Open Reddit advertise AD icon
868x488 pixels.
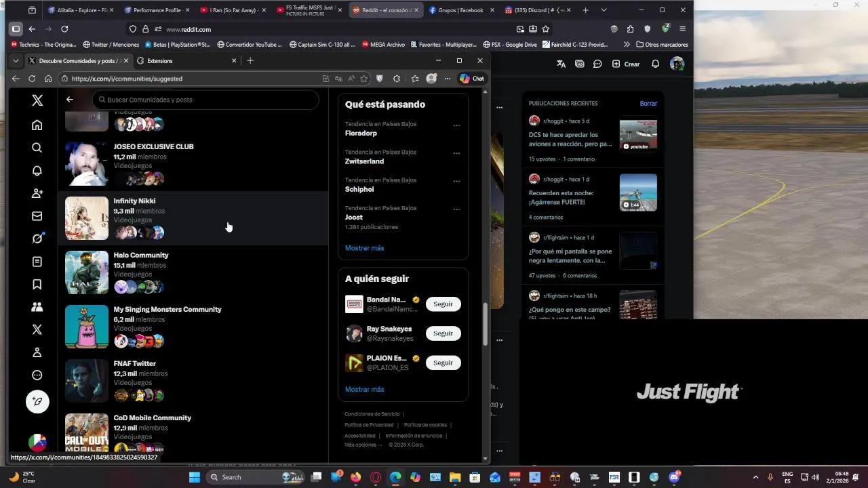pos(580,64)
